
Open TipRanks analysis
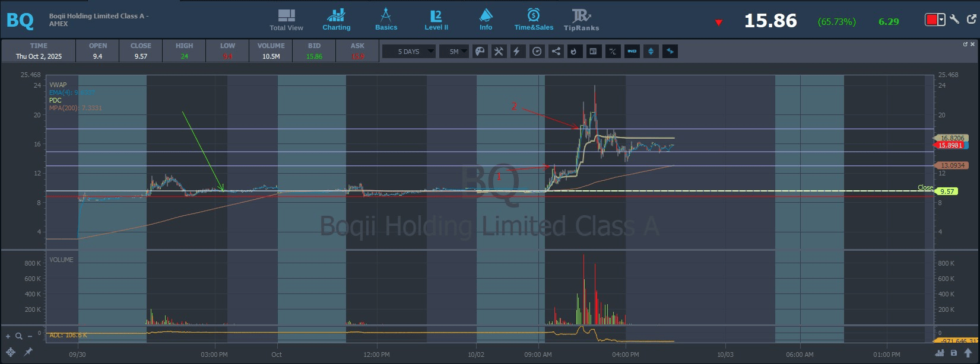coord(581,20)
